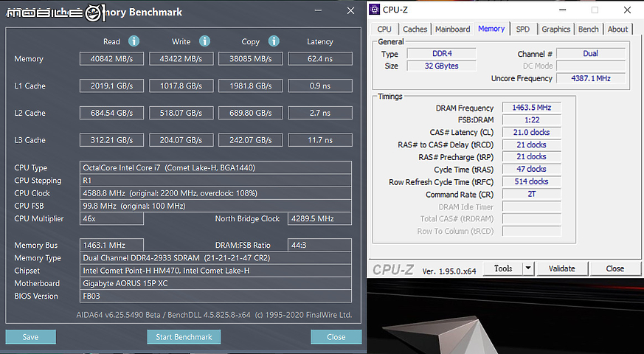Click the CPU Stepping value R1

[x=215, y=180]
